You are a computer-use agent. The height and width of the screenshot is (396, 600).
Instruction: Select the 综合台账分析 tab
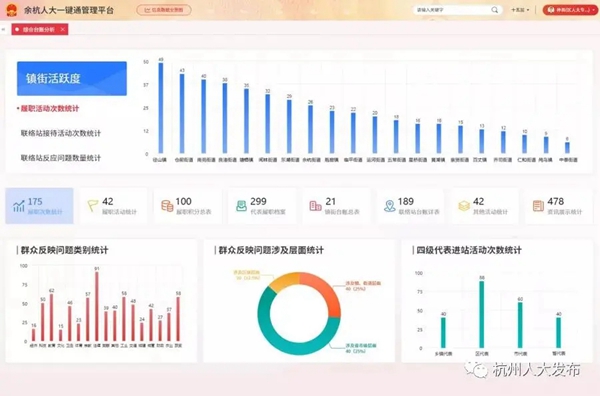click(x=38, y=29)
